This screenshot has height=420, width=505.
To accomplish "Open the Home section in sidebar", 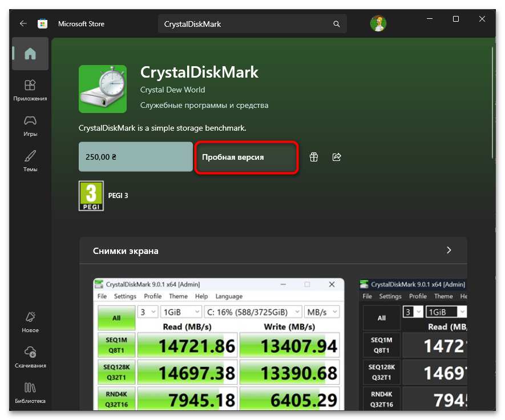I will coord(30,54).
